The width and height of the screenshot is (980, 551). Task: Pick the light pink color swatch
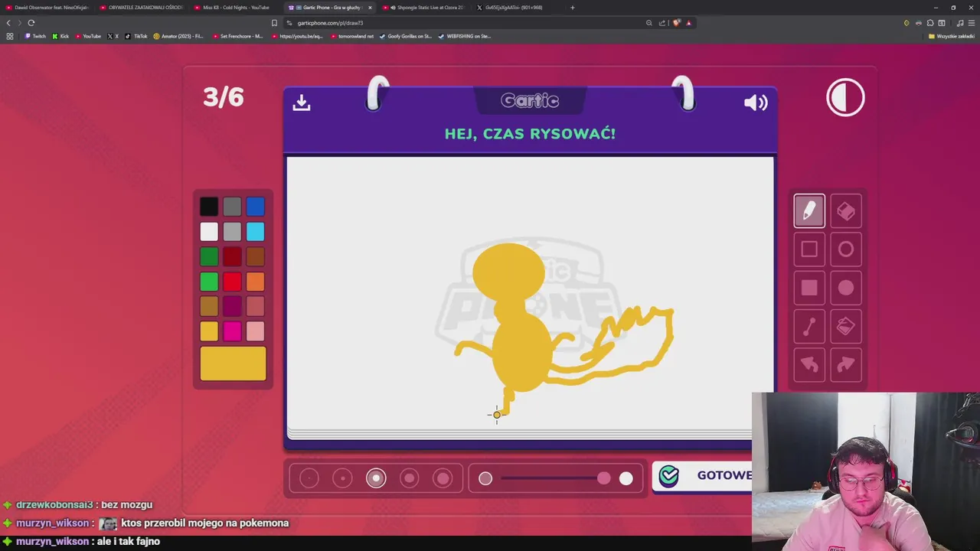(256, 331)
